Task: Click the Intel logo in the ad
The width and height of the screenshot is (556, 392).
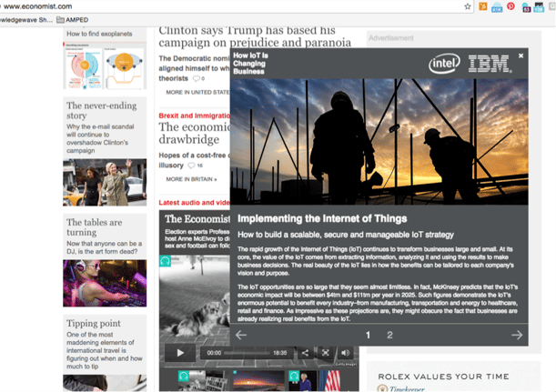Action: tap(444, 64)
